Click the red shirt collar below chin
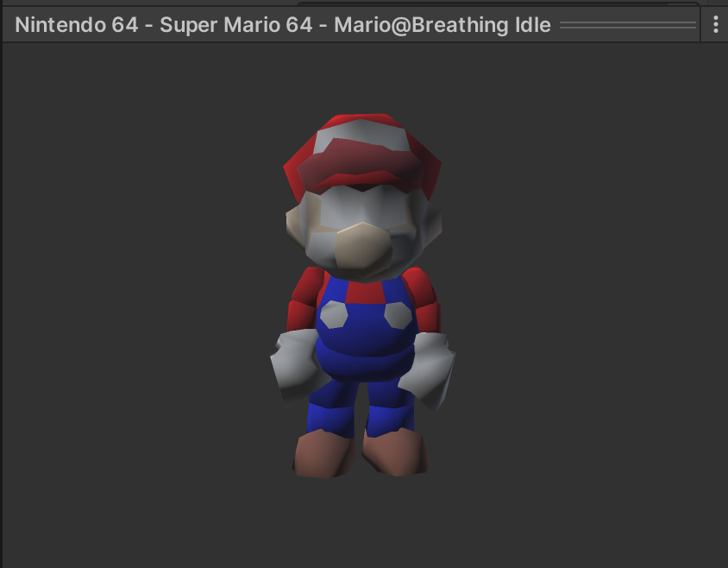Image resolution: width=728 pixels, height=568 pixels. coord(364,291)
